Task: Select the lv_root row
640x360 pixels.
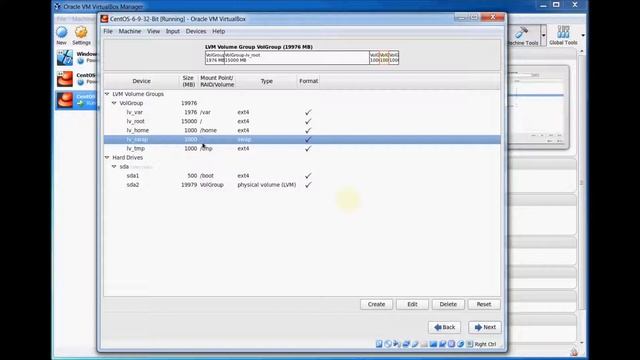Action: (x=302, y=121)
